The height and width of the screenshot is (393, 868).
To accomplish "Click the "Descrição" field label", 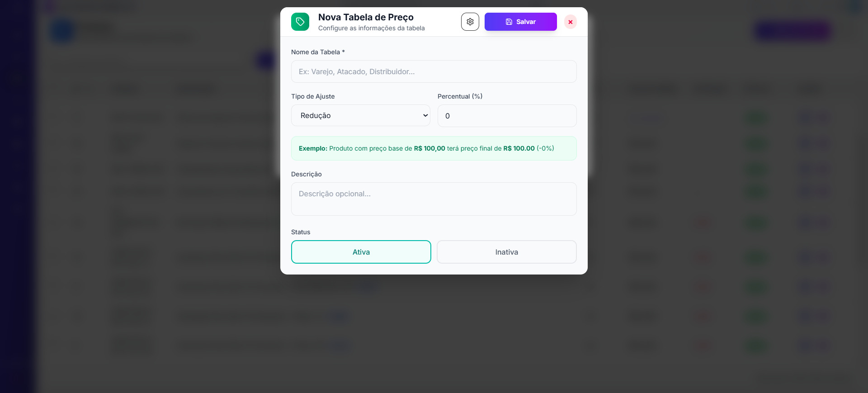I will (x=307, y=174).
